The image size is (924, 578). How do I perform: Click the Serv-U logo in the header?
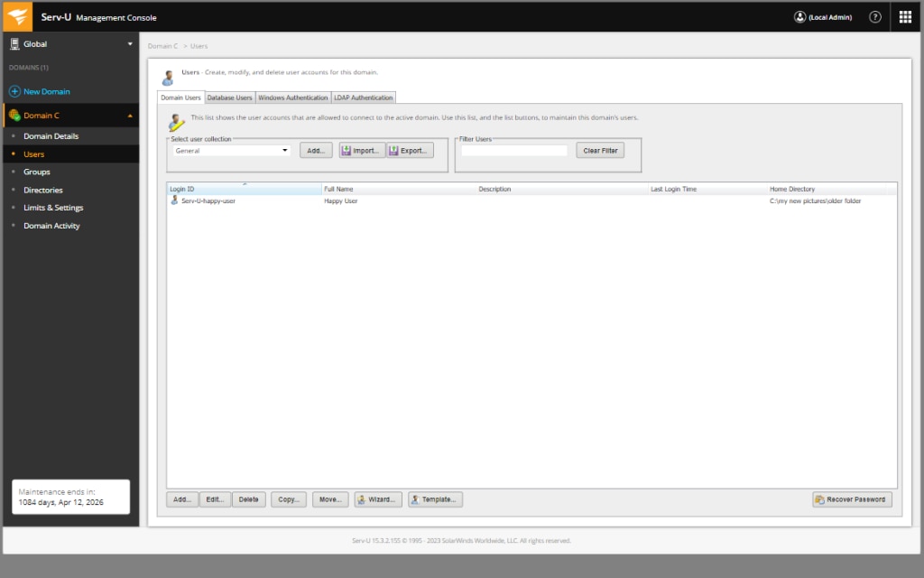17,15
